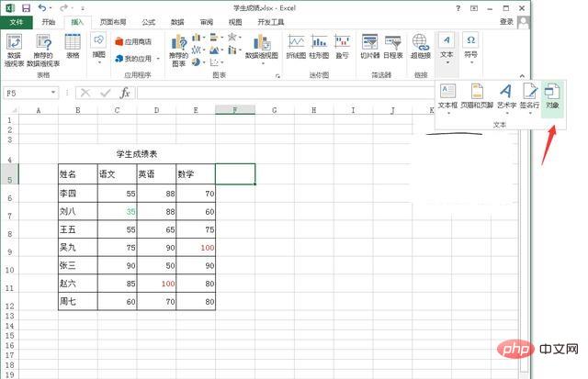Switch to the View (视图) tab
The height and width of the screenshot is (379, 588).
tap(235, 22)
